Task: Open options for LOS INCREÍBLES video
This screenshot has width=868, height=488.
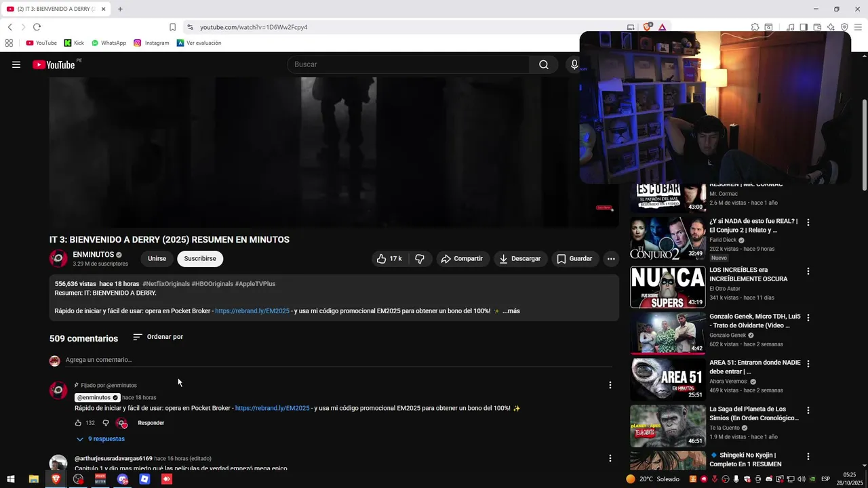Action: [808, 271]
